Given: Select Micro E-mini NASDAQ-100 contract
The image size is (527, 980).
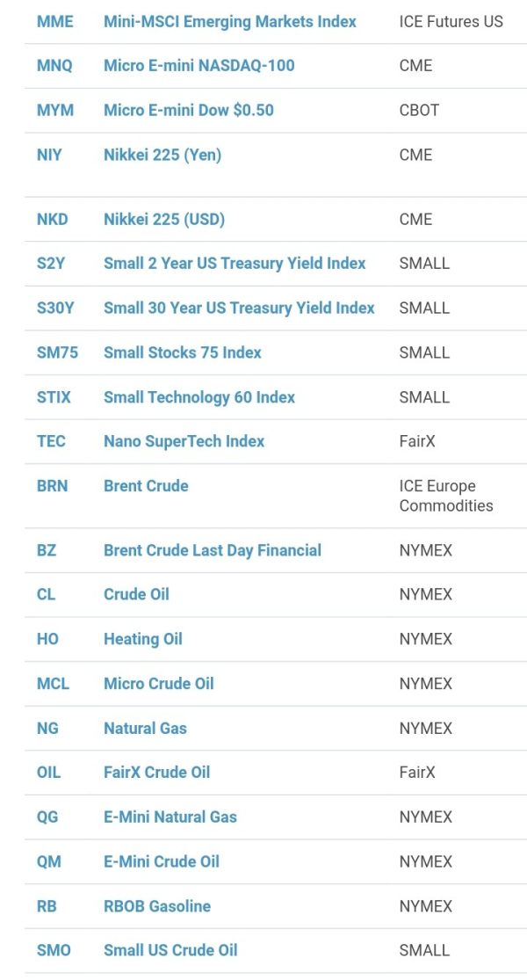Looking at the screenshot, I should click(199, 66).
